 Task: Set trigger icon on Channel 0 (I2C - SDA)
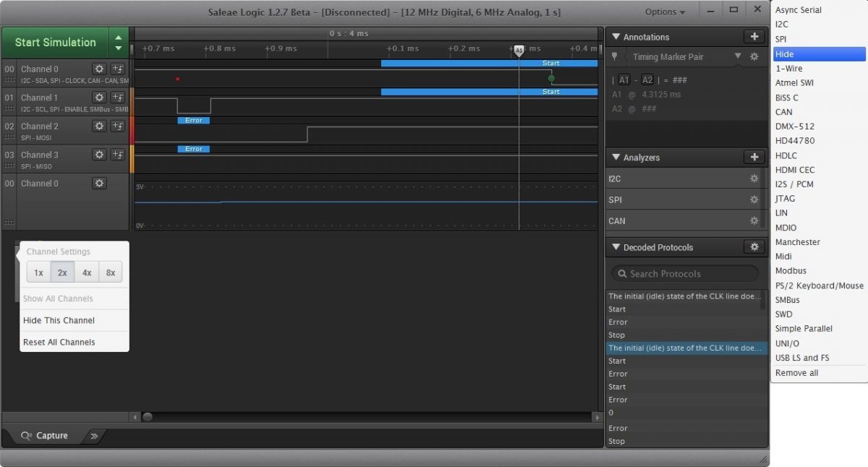(118, 68)
